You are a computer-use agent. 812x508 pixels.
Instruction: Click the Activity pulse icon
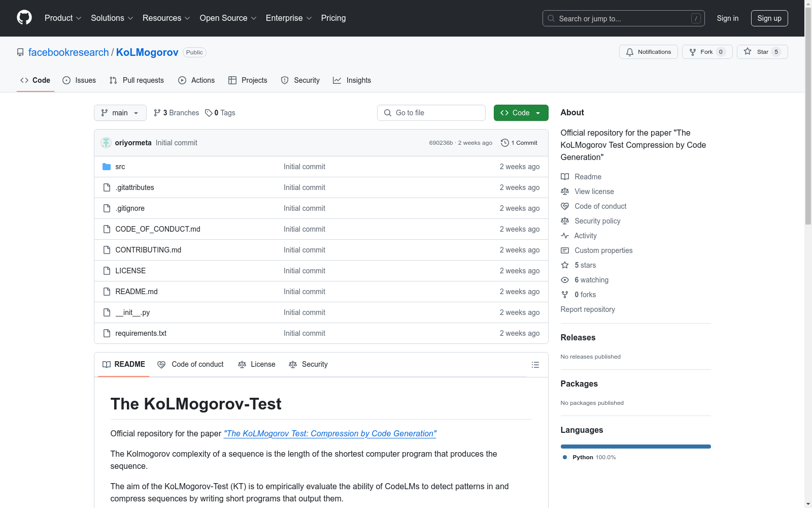565,236
